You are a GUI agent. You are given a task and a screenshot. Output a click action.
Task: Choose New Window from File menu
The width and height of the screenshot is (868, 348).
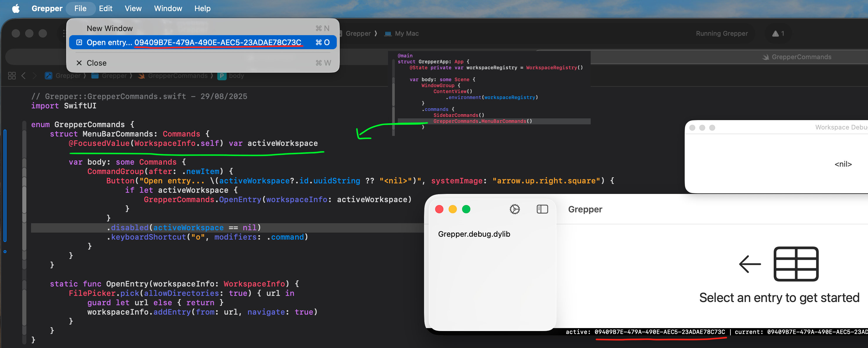pyautogui.click(x=203, y=28)
